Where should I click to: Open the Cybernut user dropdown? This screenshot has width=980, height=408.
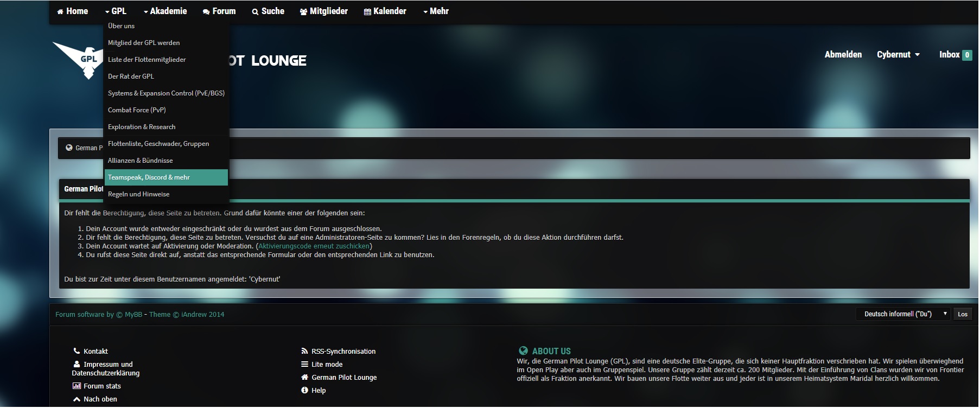tap(898, 55)
